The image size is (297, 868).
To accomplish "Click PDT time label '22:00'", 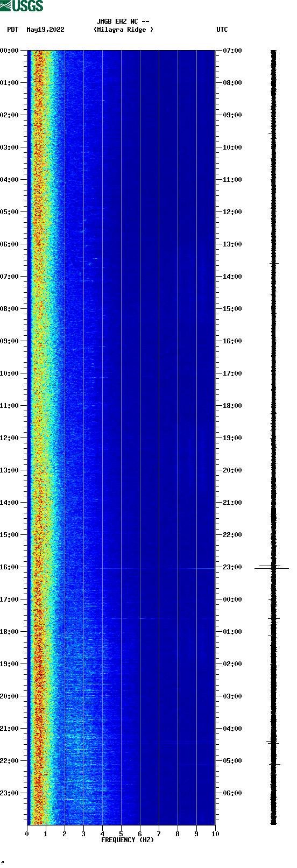I will (9, 761).
